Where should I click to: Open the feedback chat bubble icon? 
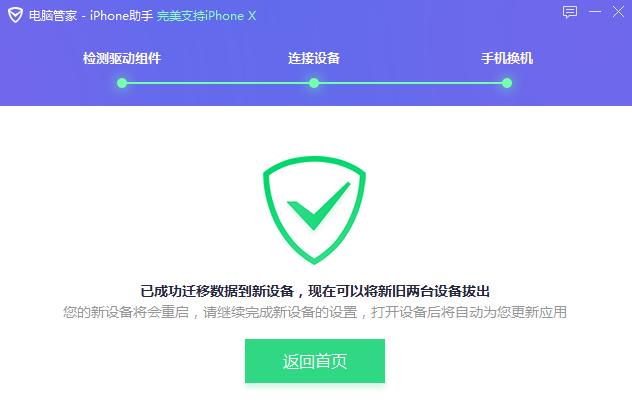pyautogui.click(x=570, y=12)
